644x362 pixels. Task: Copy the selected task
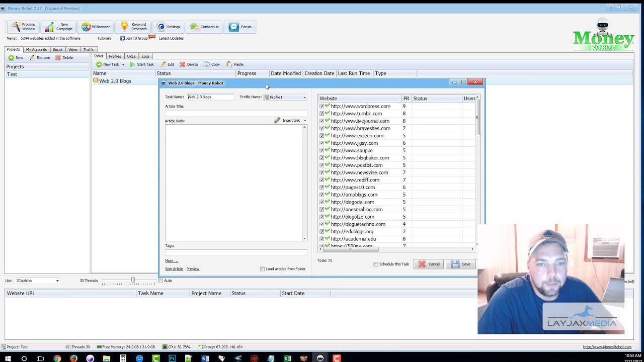(x=211, y=64)
